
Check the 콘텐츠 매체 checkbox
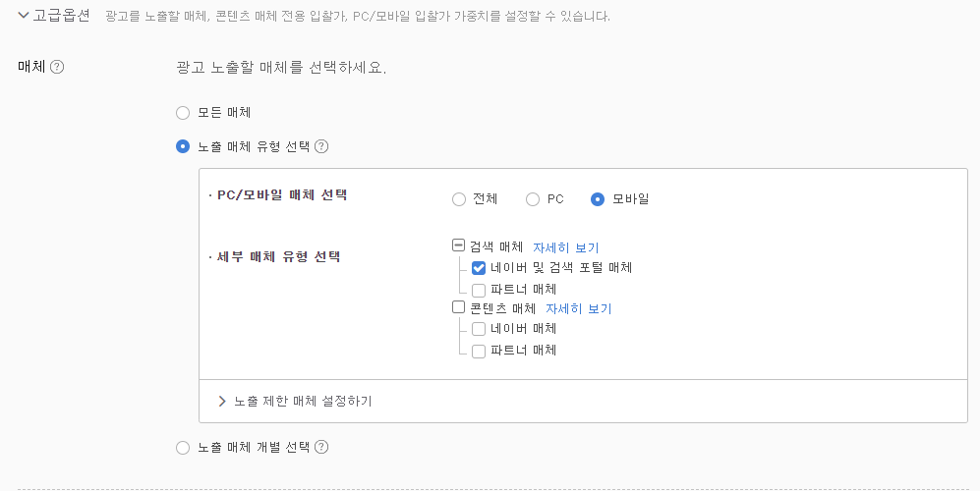click(x=458, y=306)
